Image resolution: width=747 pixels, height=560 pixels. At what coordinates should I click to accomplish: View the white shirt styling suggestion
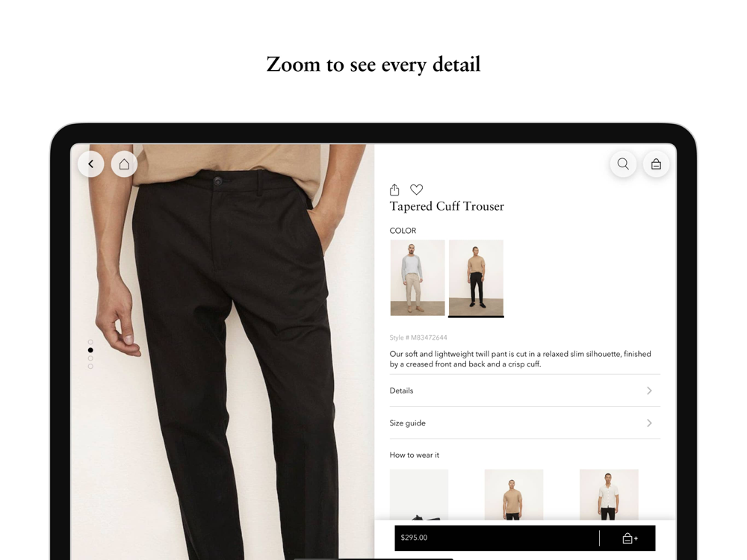point(609,494)
